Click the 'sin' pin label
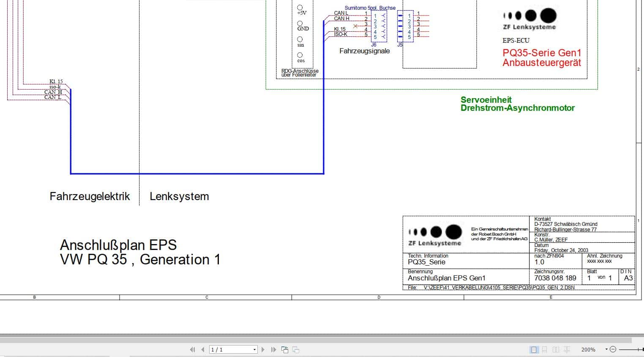This screenshot has height=357, width=644. click(x=300, y=45)
